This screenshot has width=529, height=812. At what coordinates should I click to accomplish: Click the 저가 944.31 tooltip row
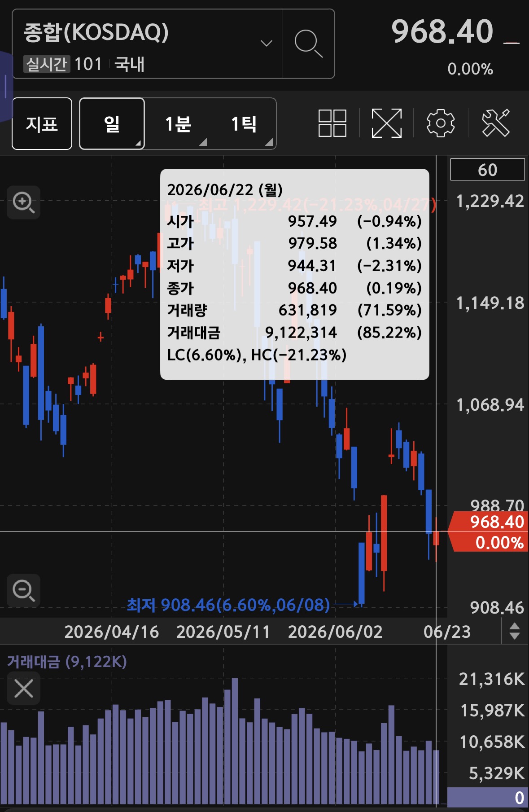(294, 266)
